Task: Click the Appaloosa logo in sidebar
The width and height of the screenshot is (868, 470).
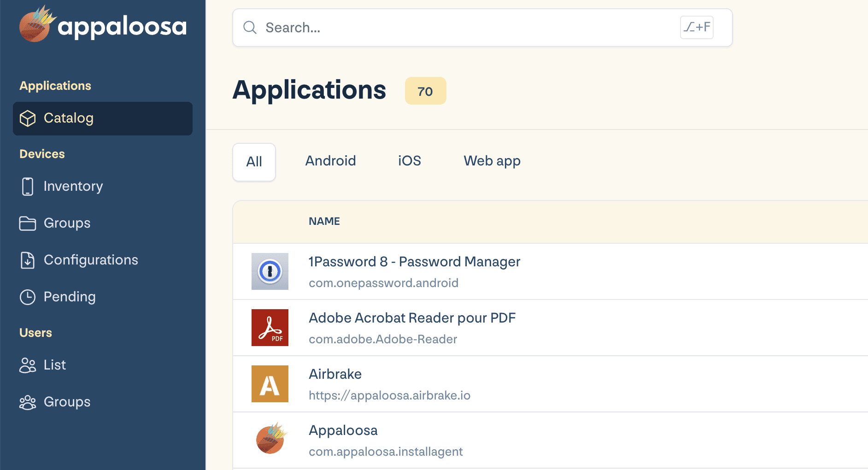Action: point(103,24)
